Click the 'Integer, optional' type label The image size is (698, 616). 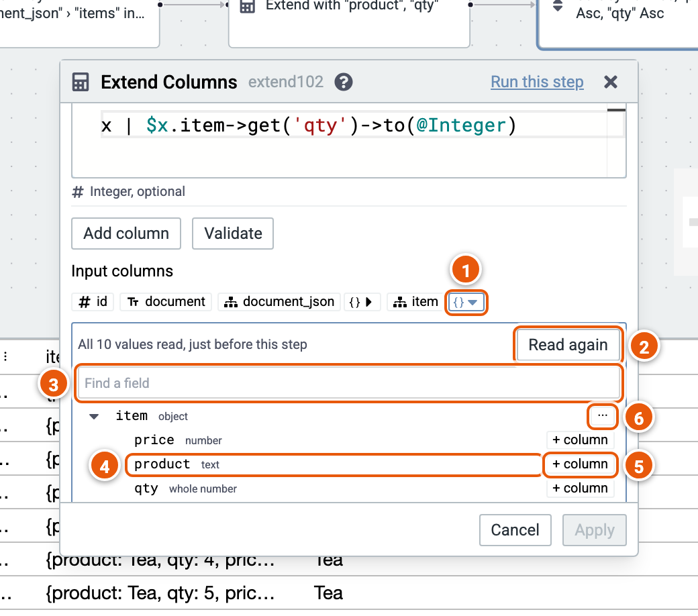coord(137,191)
